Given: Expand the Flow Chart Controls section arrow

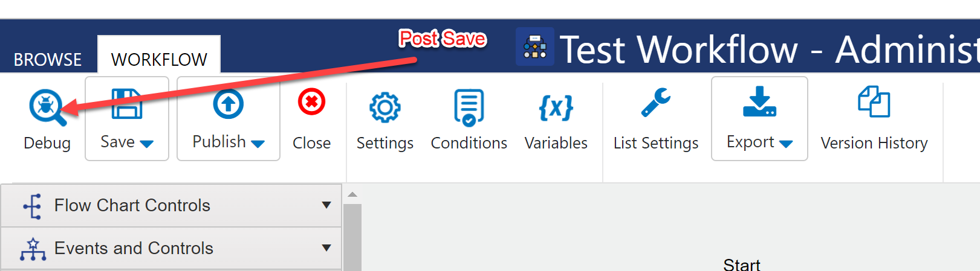Looking at the screenshot, I should click(326, 205).
